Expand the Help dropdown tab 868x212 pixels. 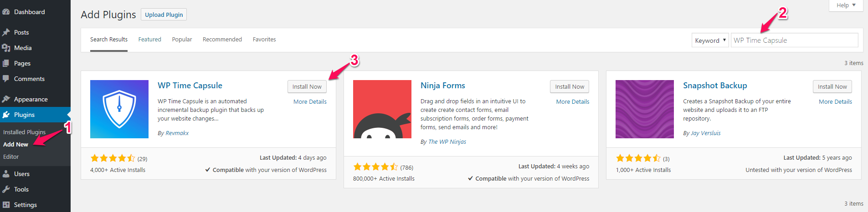[846, 5]
